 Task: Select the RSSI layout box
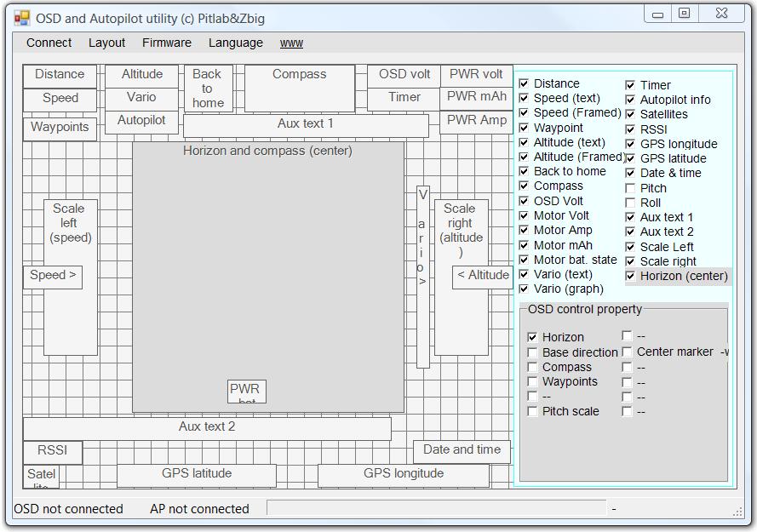click(53, 452)
